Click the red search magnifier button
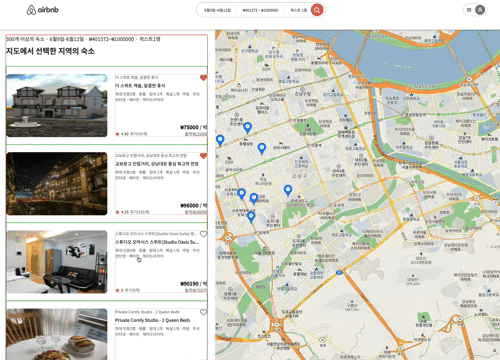This screenshot has height=360, width=500. pos(317,10)
